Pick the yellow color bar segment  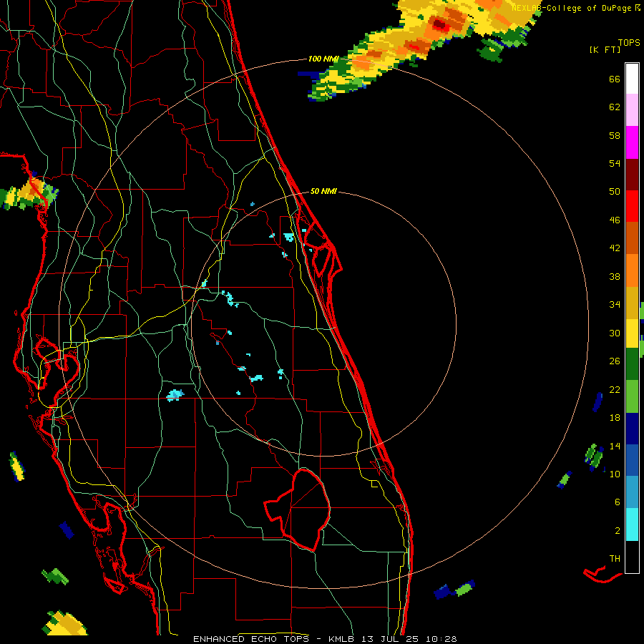point(632,333)
